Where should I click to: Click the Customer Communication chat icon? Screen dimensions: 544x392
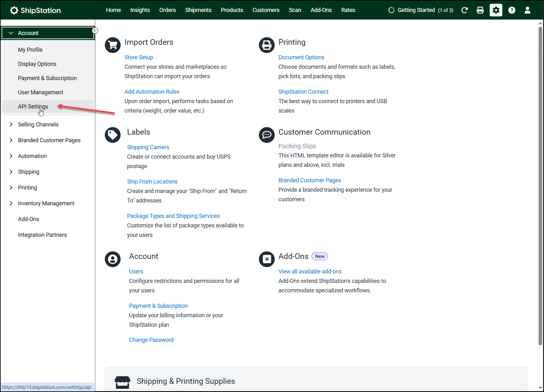pos(267,135)
